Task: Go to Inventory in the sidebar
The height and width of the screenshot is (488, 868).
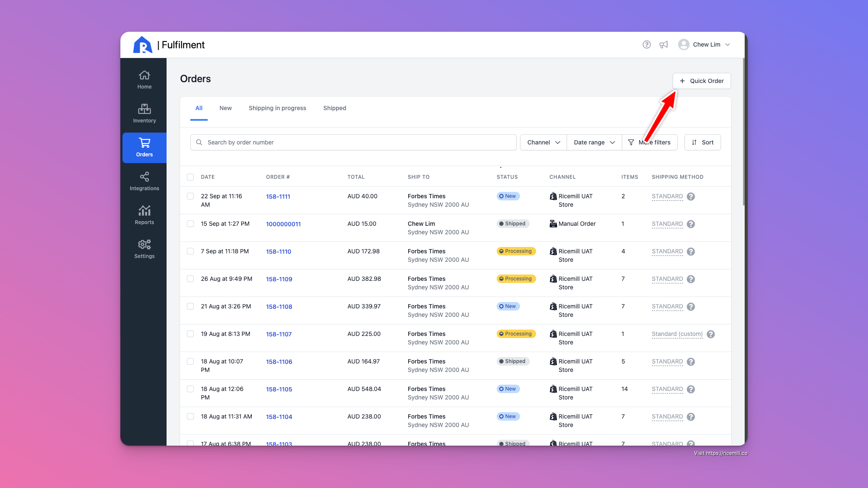Action: (x=144, y=114)
